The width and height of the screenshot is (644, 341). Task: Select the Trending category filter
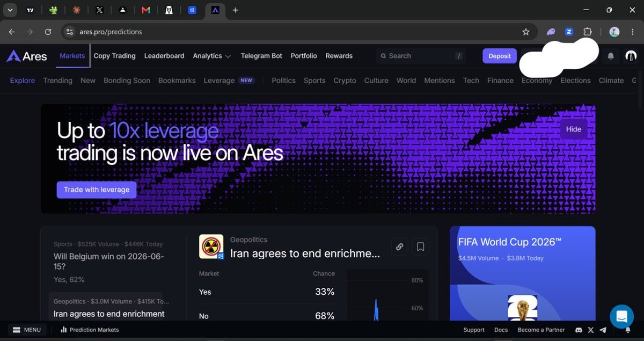pyautogui.click(x=58, y=81)
